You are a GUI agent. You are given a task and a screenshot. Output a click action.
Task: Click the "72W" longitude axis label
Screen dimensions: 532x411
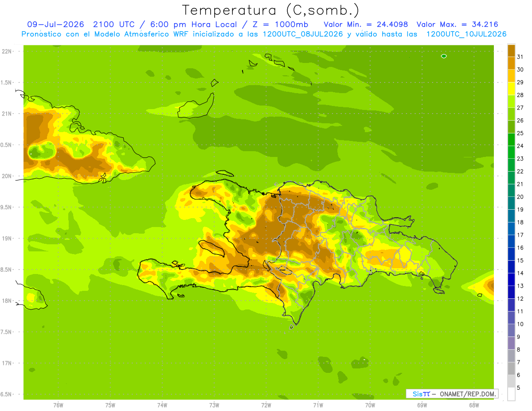266,405
